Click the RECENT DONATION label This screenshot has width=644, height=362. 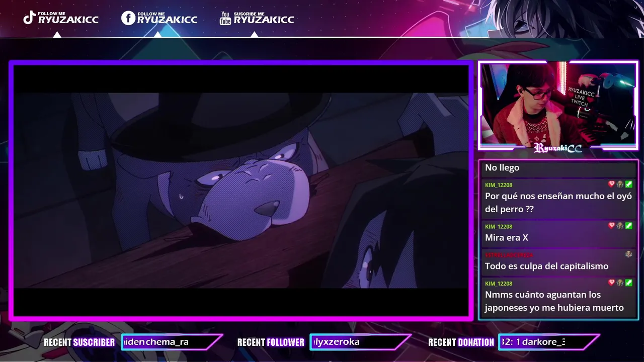(461, 342)
